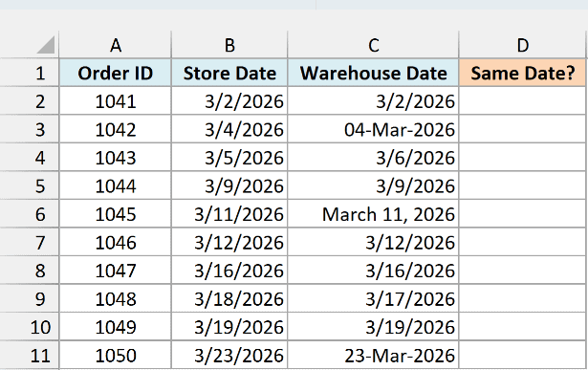
Task: Click Warehouse Date cell 23-Mar-2026
Action: (x=373, y=355)
